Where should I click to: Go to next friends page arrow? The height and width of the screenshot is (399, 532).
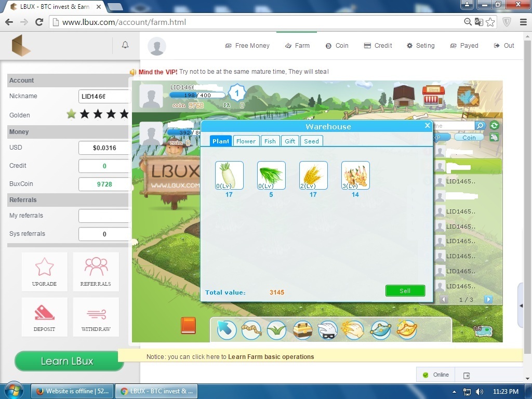click(488, 299)
